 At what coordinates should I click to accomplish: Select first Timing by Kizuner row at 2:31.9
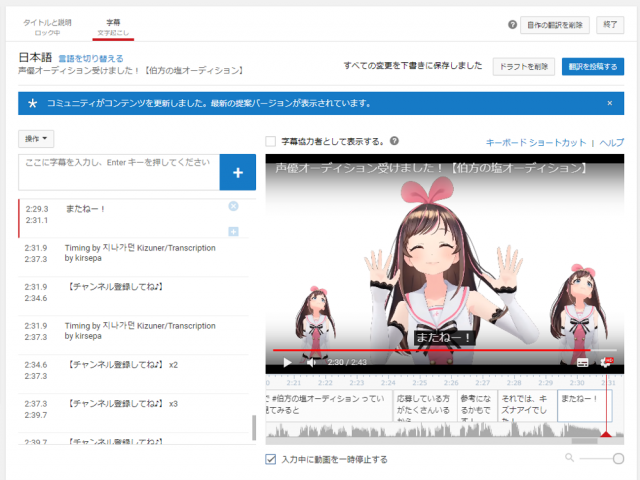[x=133, y=257]
